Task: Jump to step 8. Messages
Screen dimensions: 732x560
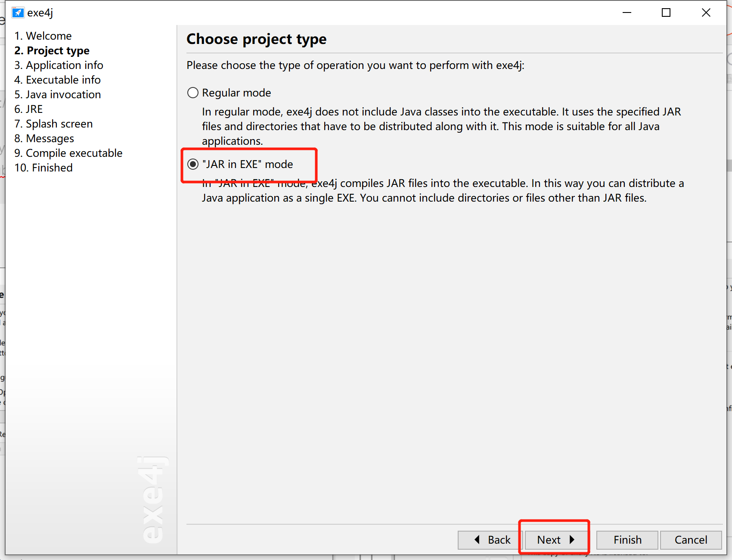Action: coord(44,138)
